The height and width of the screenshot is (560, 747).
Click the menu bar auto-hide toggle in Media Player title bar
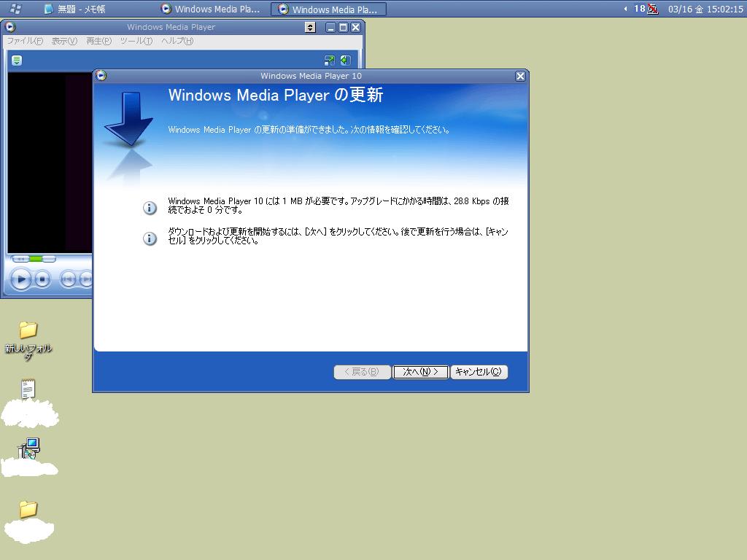click(310, 28)
